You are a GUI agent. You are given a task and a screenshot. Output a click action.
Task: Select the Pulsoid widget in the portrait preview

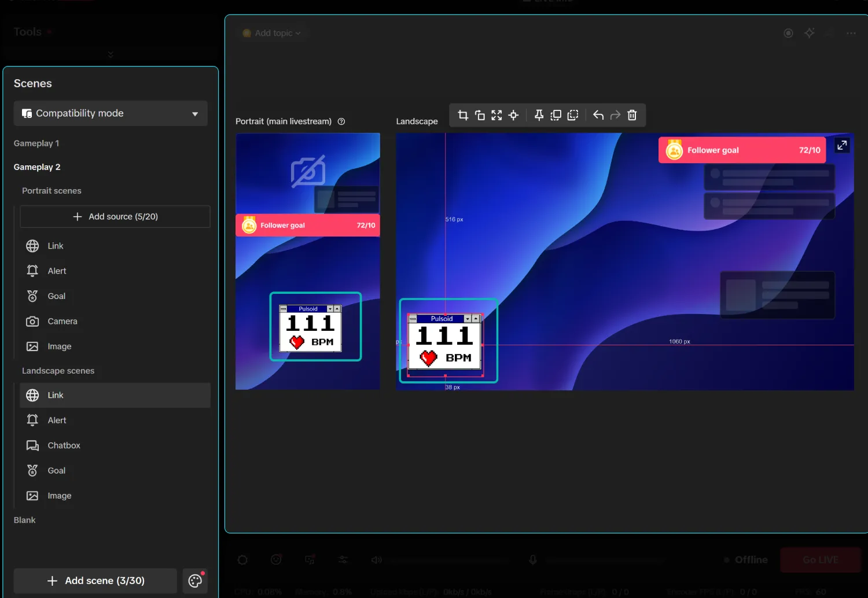point(315,327)
